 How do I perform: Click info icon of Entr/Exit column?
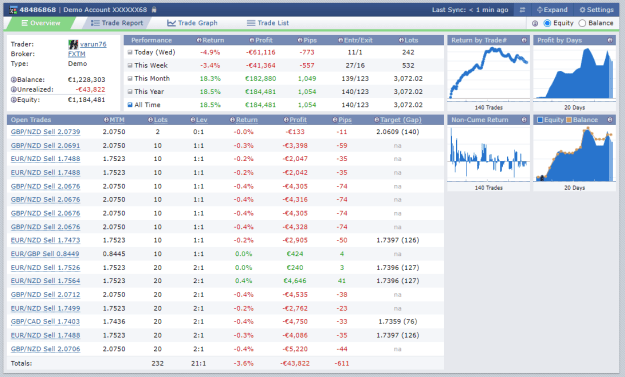tap(340, 40)
